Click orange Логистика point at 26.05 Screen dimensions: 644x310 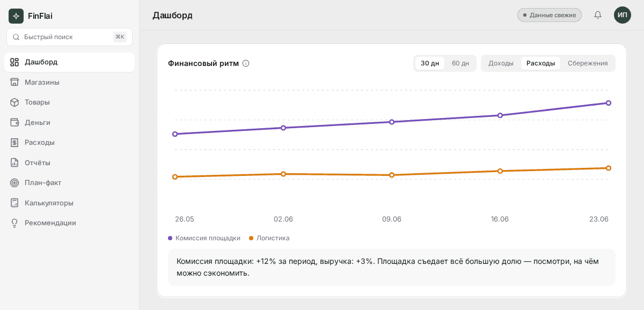(175, 176)
